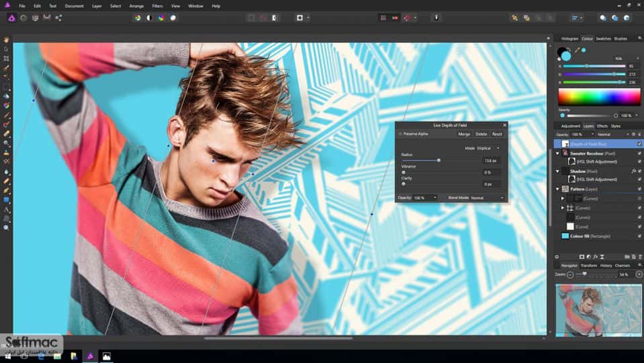
Task: Switch to the Liquify persona icon
Action: click(x=24, y=17)
